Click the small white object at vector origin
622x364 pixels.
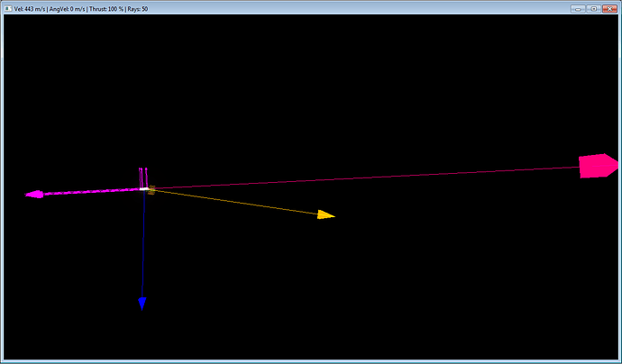click(142, 188)
